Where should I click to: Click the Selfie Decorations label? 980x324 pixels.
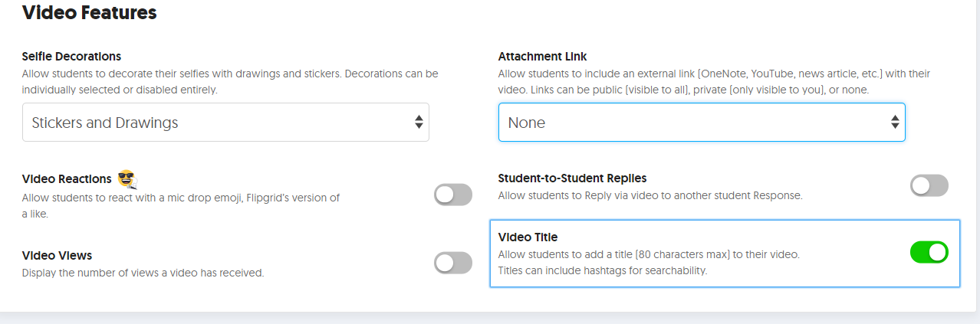(x=72, y=57)
